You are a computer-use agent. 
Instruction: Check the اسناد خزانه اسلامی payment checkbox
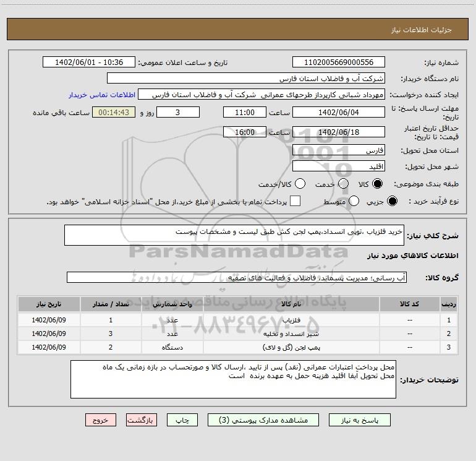(295, 201)
